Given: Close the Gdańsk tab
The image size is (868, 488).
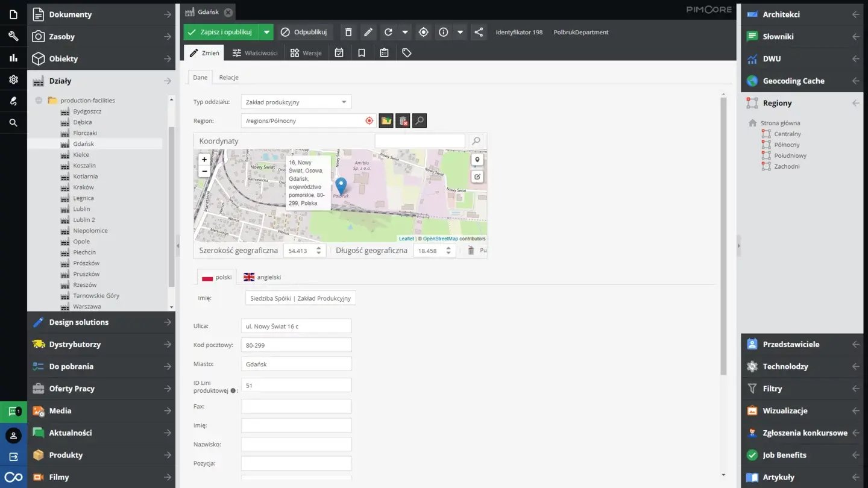Looking at the screenshot, I should (228, 12).
